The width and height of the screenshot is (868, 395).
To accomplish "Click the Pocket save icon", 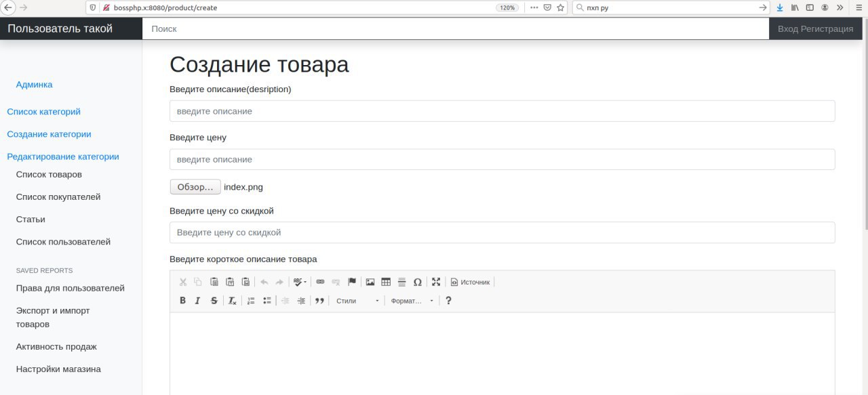I will pos(547,7).
